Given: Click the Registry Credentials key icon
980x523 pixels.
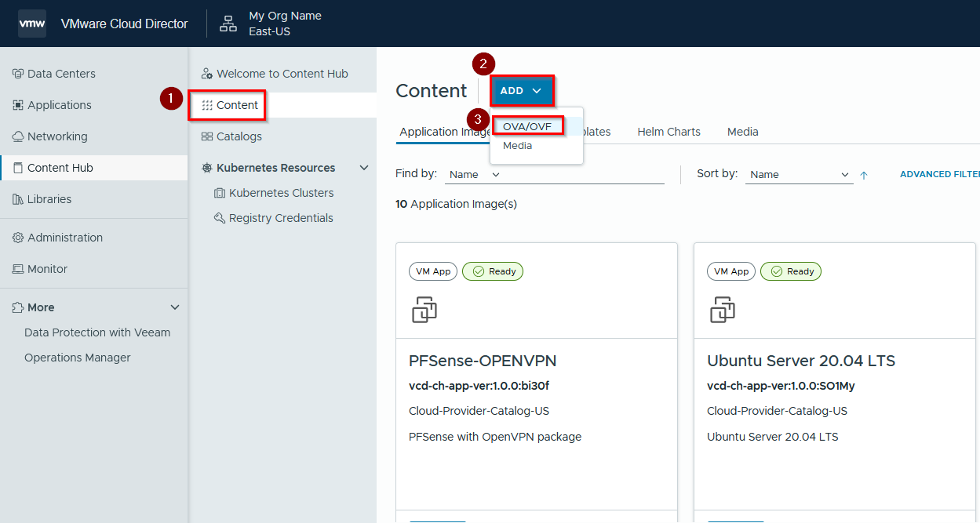Looking at the screenshot, I should pos(220,218).
